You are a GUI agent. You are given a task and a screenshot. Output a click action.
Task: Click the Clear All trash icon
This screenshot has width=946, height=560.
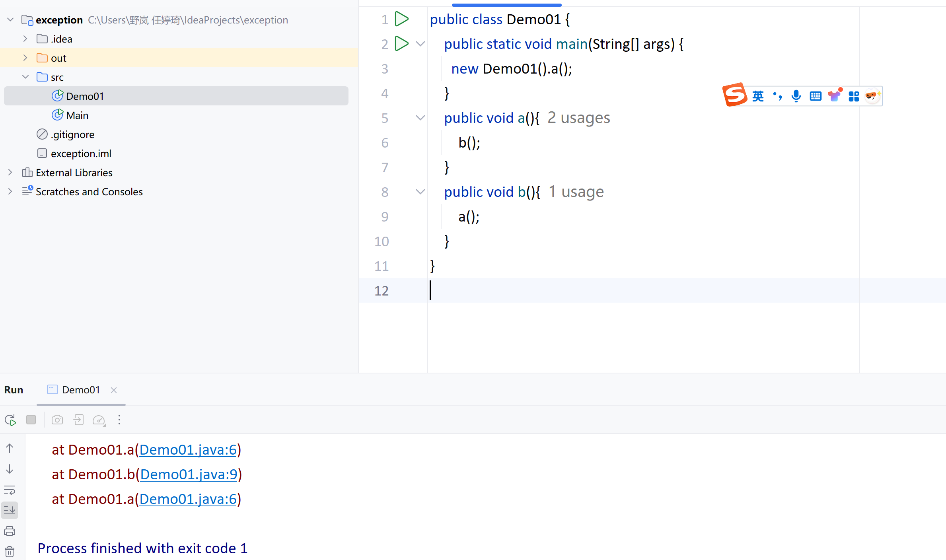coord(10,552)
